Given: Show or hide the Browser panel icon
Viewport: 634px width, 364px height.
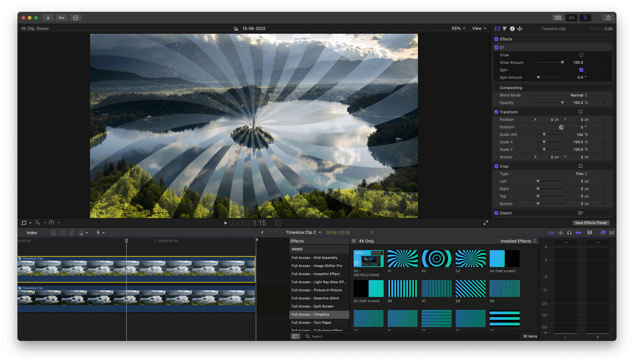Looking at the screenshot, I should point(558,18).
